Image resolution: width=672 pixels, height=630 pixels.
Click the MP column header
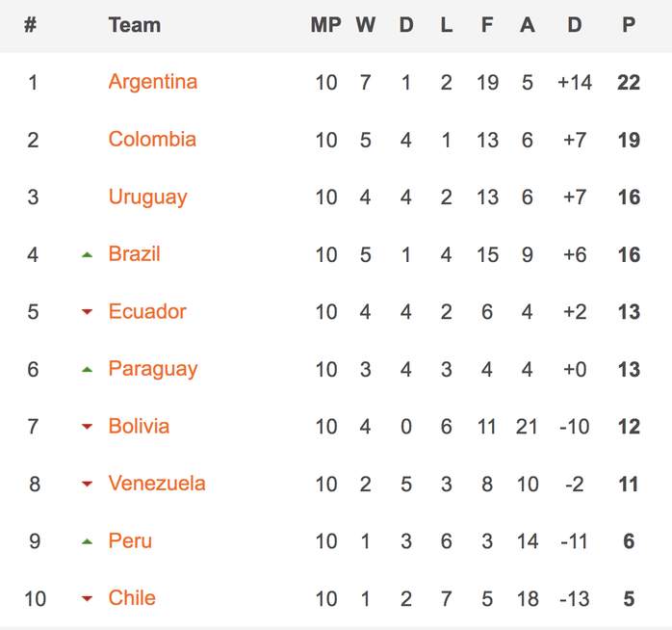click(x=326, y=25)
